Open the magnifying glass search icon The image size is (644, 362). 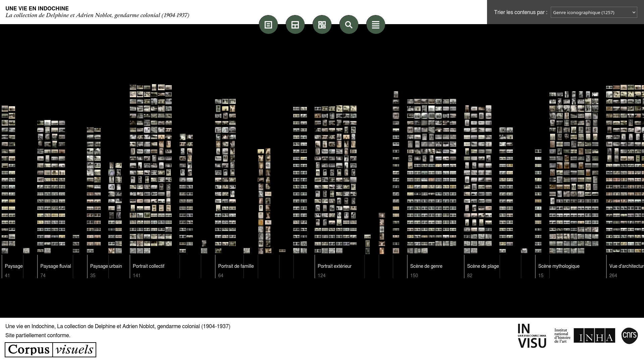click(x=349, y=25)
